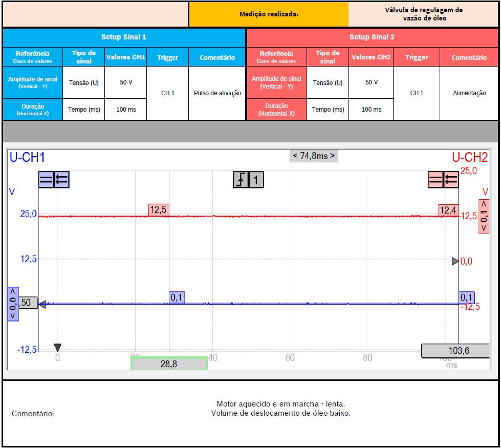This screenshot has width=501, height=448.
Task: Click the blue CH1 vertical offset 0,0 control
Action: click(x=13, y=303)
